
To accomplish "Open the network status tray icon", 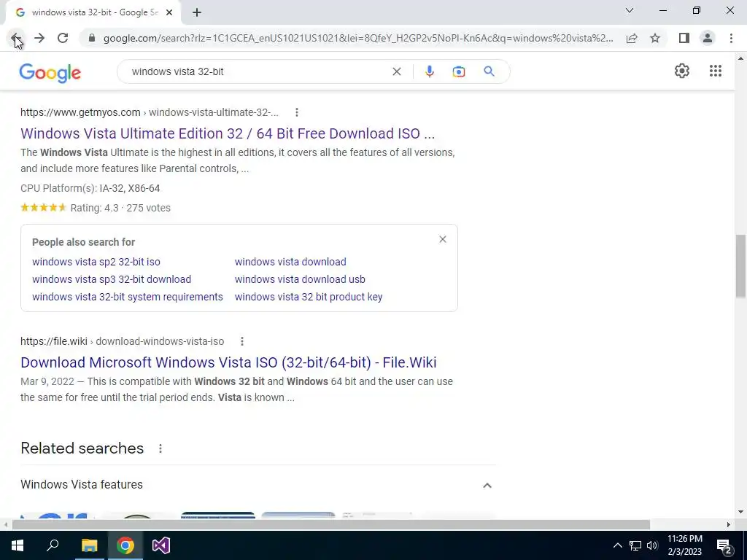I will pos(635,545).
